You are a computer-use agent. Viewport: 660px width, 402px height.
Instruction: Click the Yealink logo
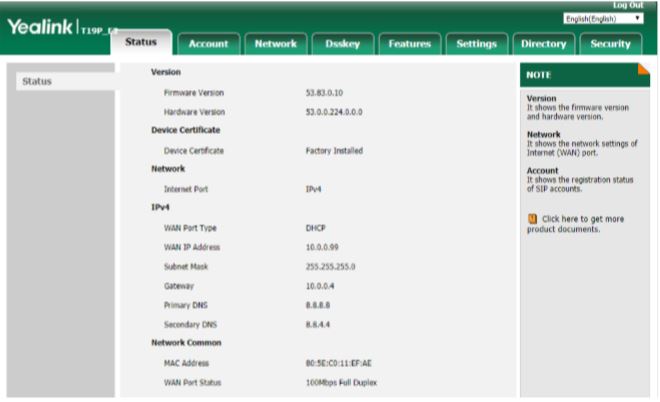40,28
